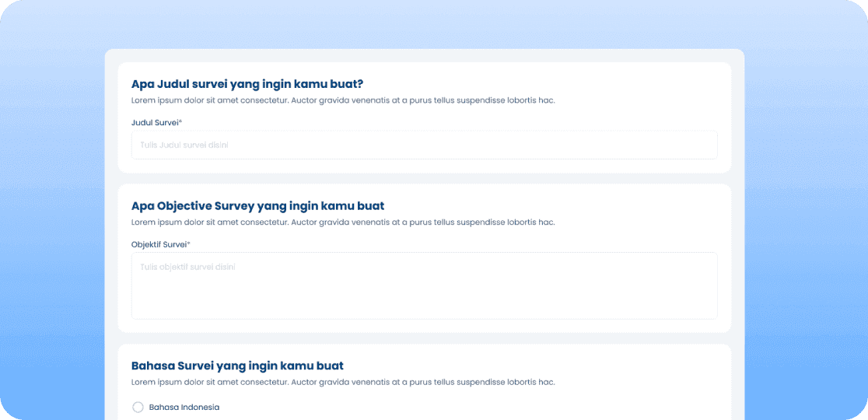Click the lorem ipsum description under the Objective Survey heading

click(x=343, y=222)
